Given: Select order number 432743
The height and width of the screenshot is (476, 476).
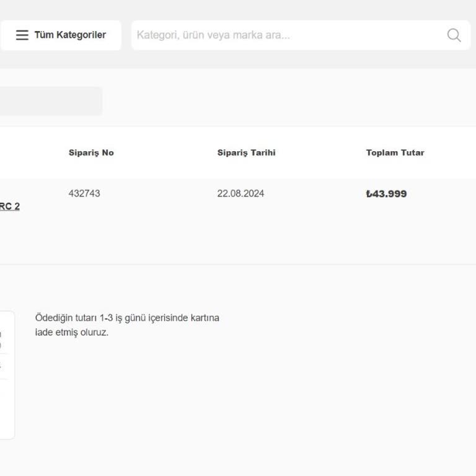Looking at the screenshot, I should tap(84, 193).
